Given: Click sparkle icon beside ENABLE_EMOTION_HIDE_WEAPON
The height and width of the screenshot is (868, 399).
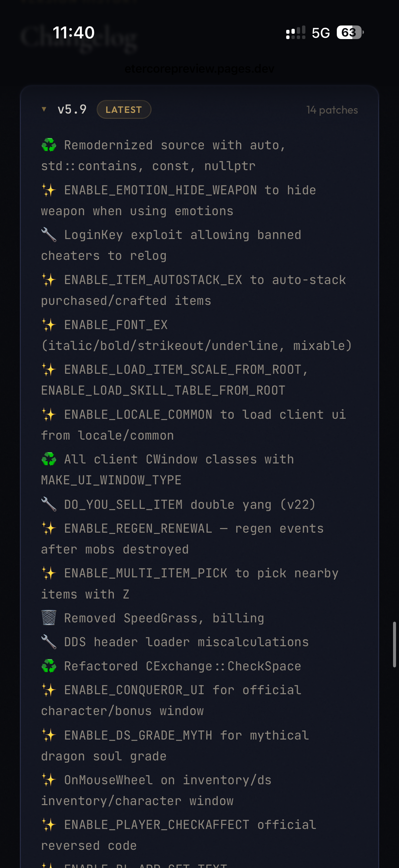Looking at the screenshot, I should coord(49,190).
